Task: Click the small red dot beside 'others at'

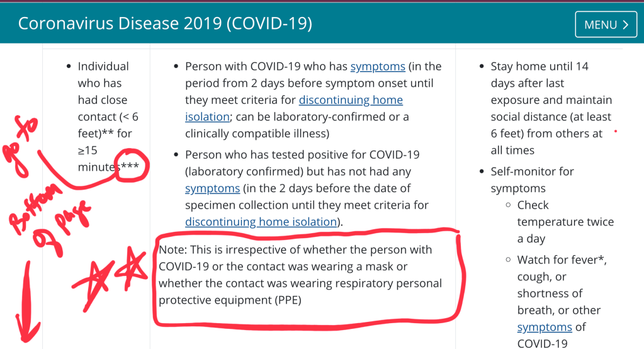Action: coord(615,132)
